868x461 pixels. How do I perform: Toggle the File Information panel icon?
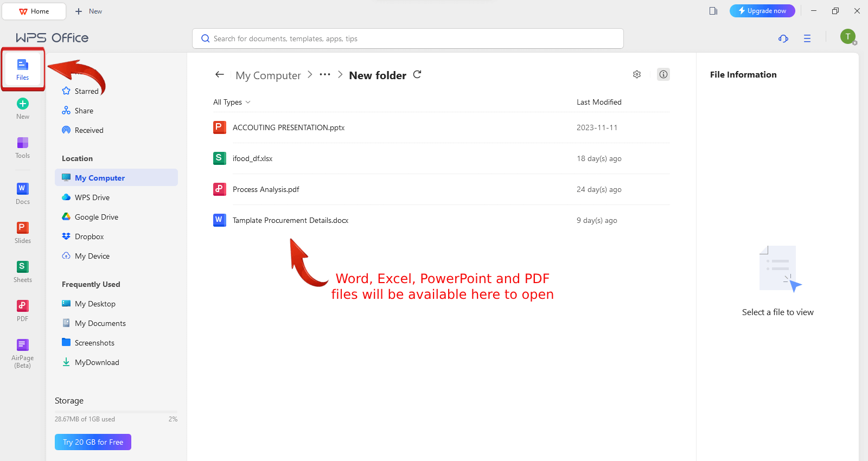coord(663,74)
